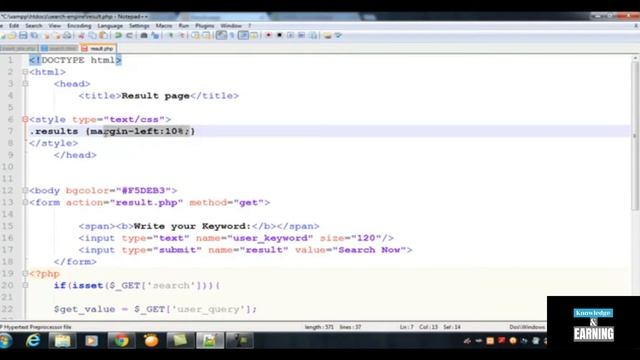This screenshot has width=640, height=360.
Task: Open the Language menu
Action: tap(110, 26)
